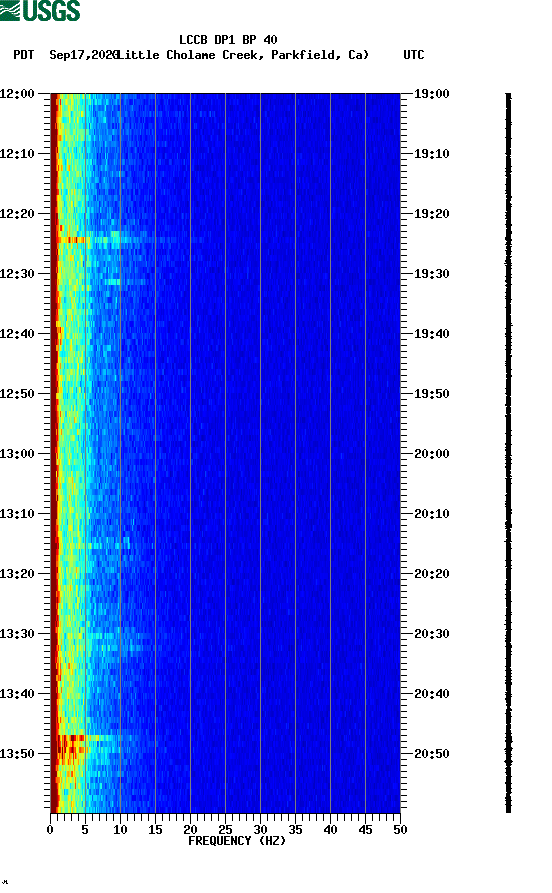Click the 20:00 UTC time label
The height and width of the screenshot is (893, 552).
[432, 454]
